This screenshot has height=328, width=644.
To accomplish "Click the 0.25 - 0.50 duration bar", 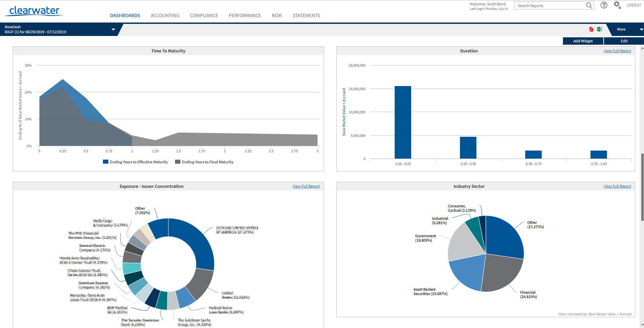I will 468,148.
